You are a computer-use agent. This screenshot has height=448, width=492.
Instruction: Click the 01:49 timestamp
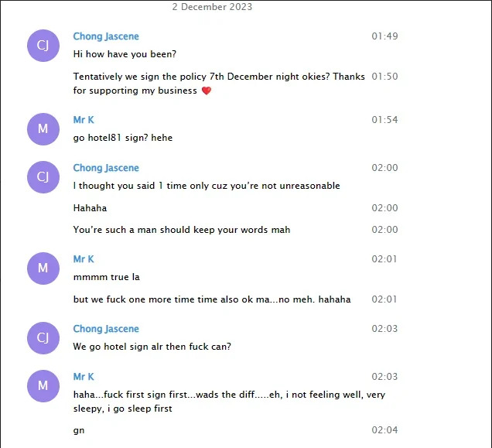pyautogui.click(x=384, y=36)
